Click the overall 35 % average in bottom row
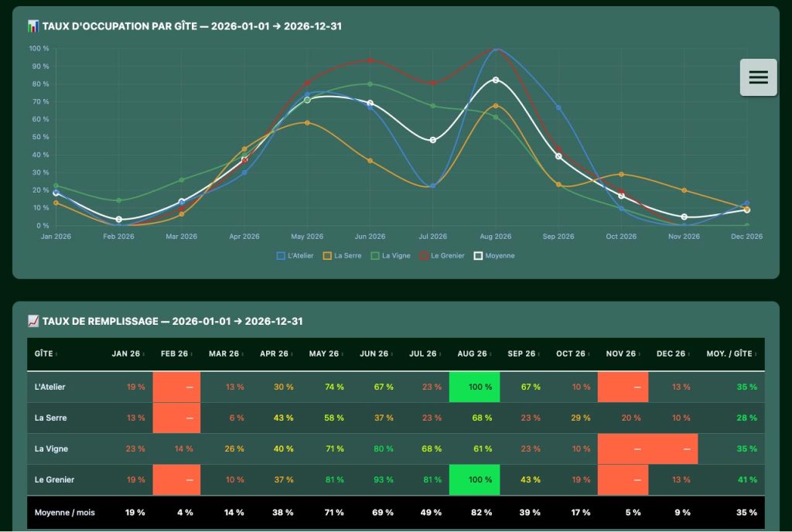The width and height of the screenshot is (792, 532). coord(732,513)
